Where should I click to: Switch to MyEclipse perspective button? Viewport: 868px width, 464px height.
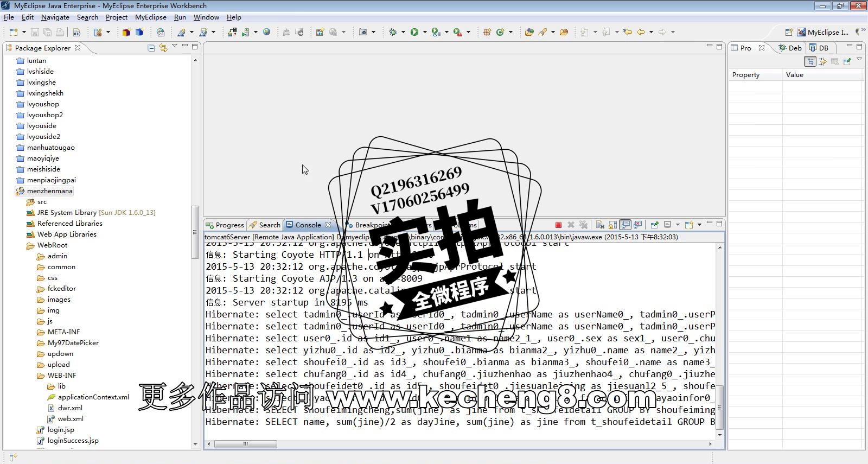click(x=823, y=32)
